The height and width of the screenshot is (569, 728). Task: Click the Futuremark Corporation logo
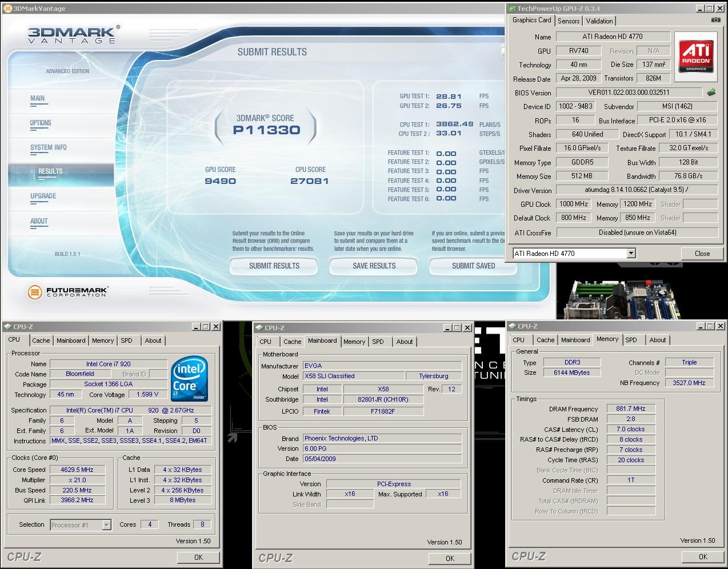click(x=69, y=292)
